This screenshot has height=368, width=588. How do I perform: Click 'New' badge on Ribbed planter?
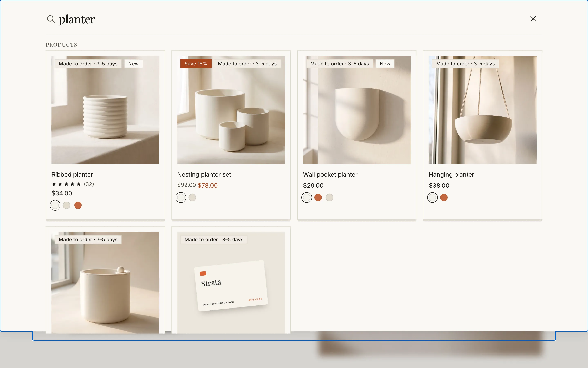pyautogui.click(x=133, y=64)
